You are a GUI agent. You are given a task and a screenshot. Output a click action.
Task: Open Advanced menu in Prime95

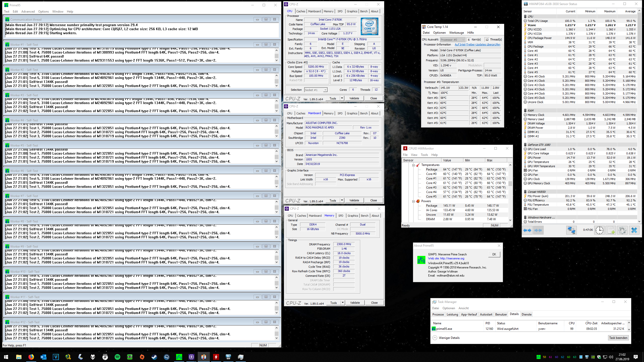coord(28,12)
